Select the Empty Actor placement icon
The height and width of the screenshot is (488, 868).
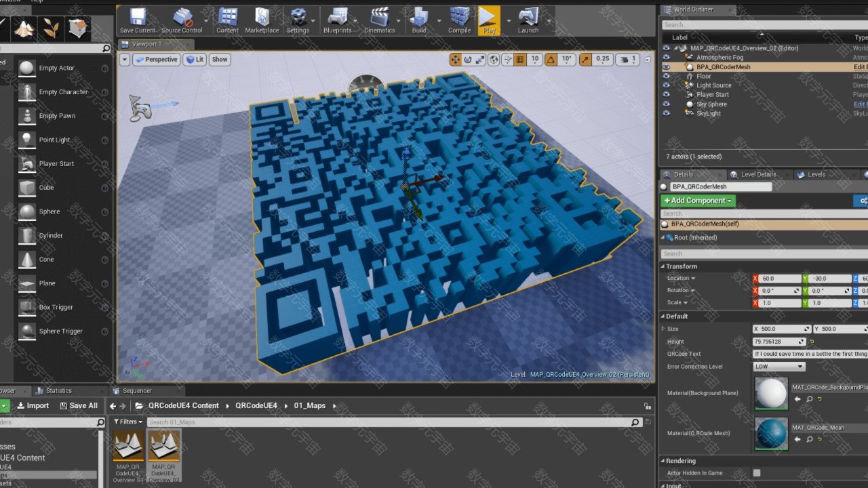[27, 68]
